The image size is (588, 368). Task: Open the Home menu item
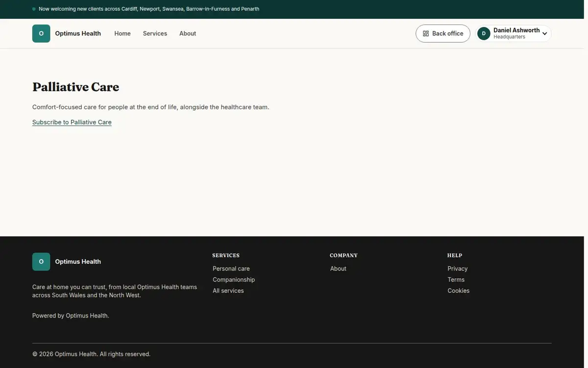[122, 33]
